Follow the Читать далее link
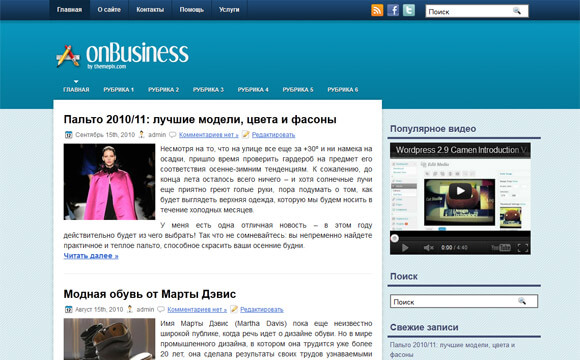Screen dimensions: 580x360 coord(91,256)
